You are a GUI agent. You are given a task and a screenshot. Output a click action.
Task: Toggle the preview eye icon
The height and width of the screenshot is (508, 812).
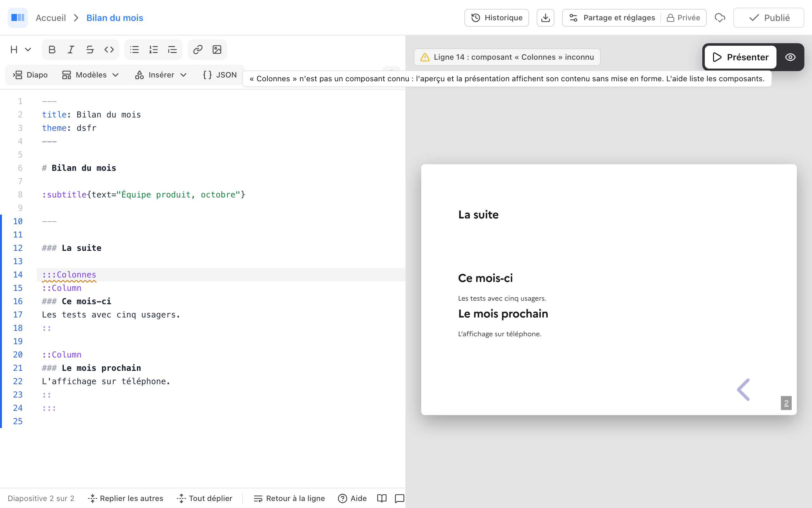790,57
